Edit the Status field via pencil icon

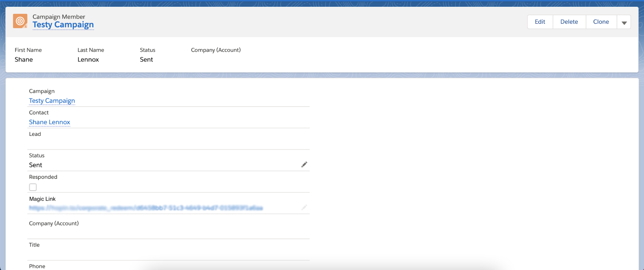304,165
